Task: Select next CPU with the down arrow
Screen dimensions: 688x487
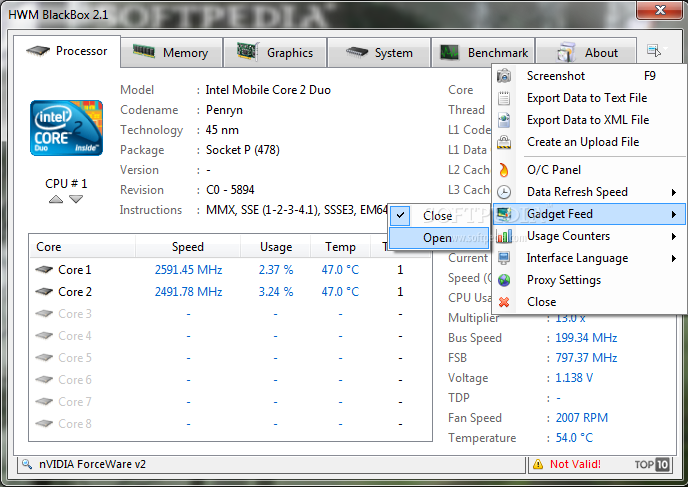Action: point(76,199)
